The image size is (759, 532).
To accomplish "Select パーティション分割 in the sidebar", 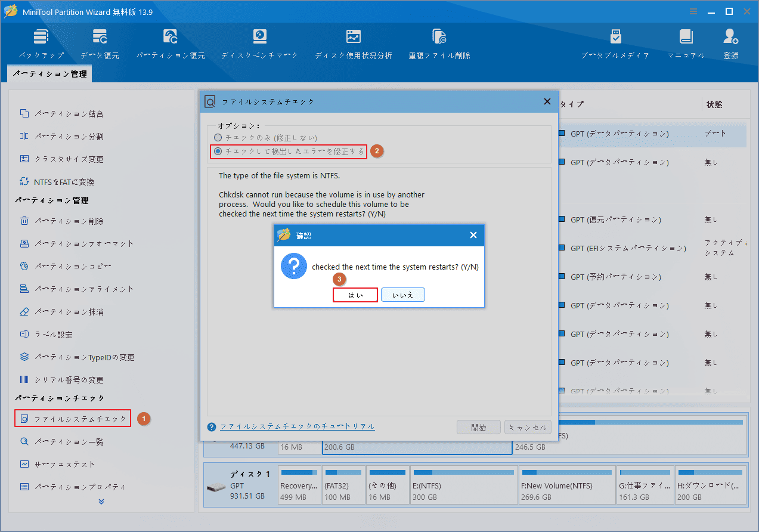I will tap(62, 136).
